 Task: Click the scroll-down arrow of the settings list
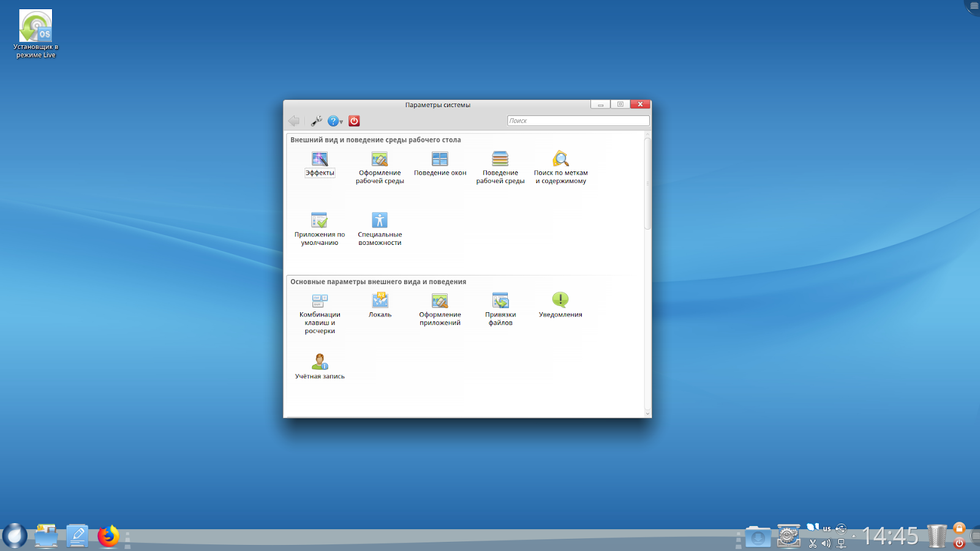click(647, 414)
